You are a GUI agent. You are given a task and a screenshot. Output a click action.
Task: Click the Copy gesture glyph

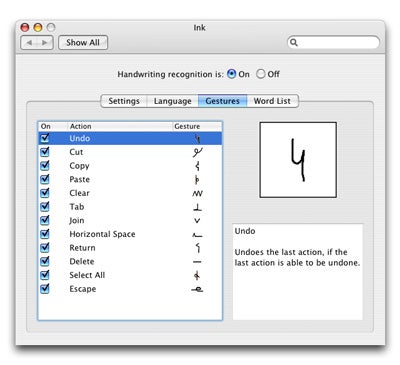pyautogui.click(x=197, y=166)
